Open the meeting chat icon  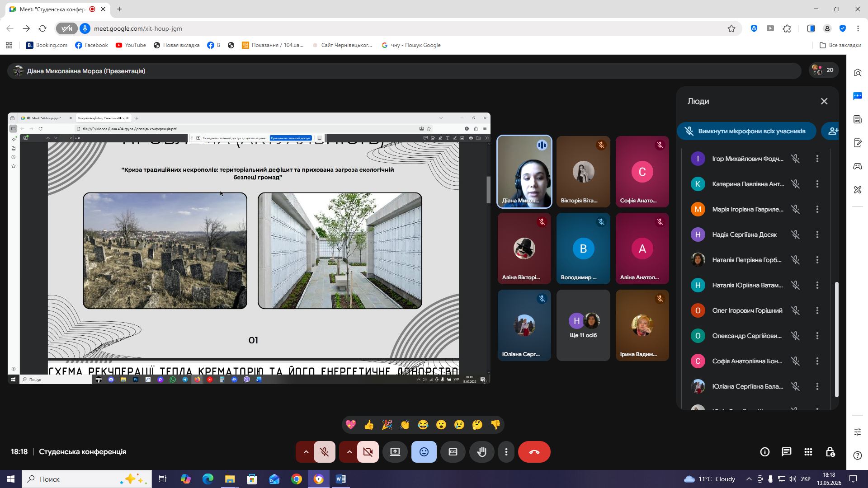tap(787, 452)
